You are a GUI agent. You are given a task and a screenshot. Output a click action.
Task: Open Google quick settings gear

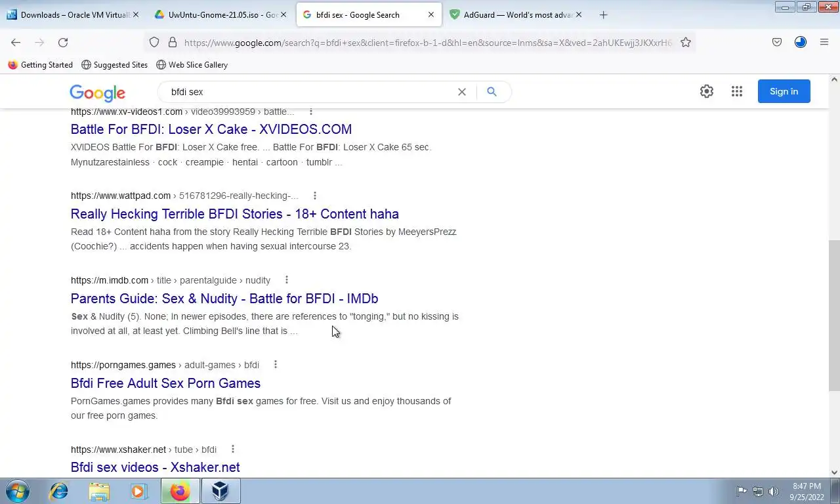coord(707,92)
